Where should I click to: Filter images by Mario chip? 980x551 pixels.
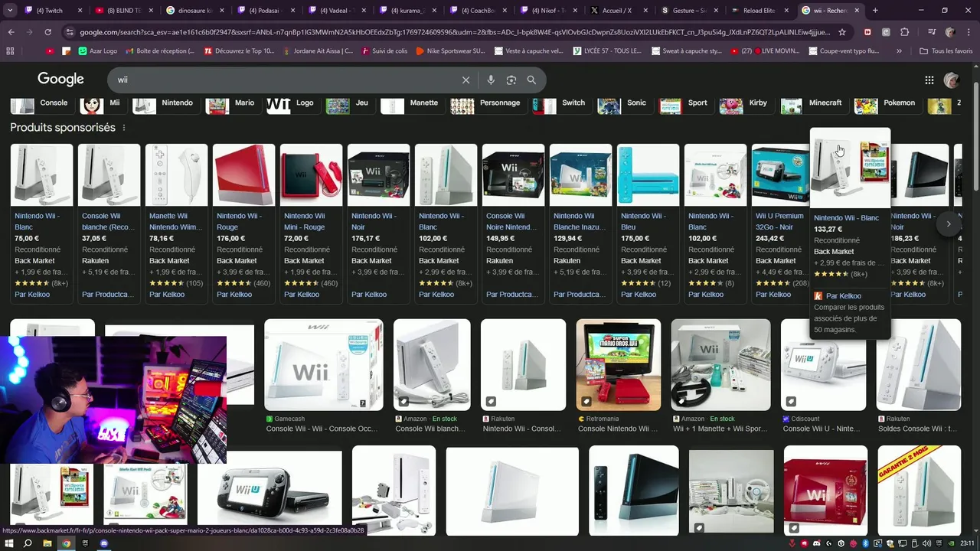click(232, 103)
